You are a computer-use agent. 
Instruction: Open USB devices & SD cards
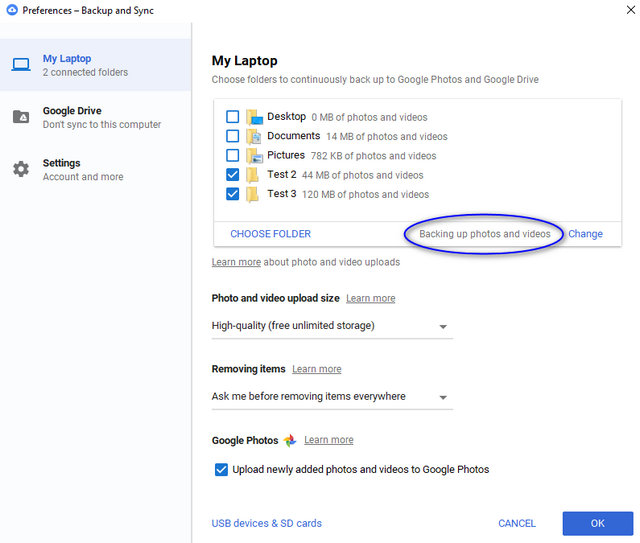tap(267, 523)
